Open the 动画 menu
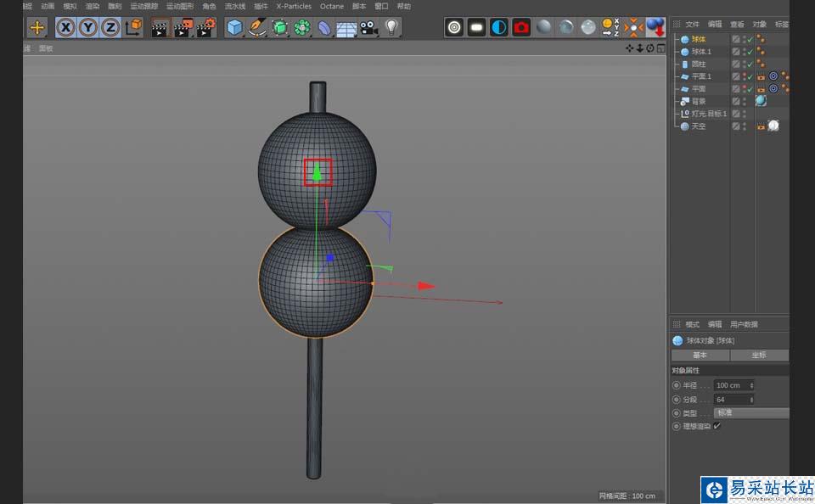Image resolution: width=815 pixels, height=504 pixels. click(48, 6)
